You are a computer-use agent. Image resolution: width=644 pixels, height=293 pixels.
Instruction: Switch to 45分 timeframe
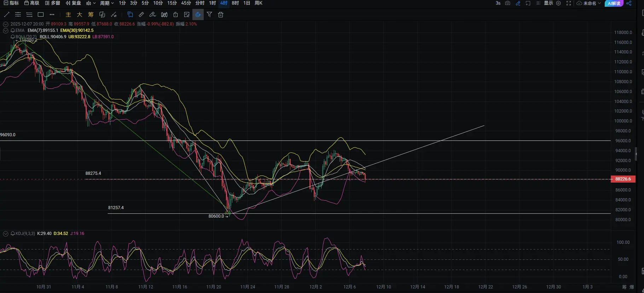[x=186, y=3]
